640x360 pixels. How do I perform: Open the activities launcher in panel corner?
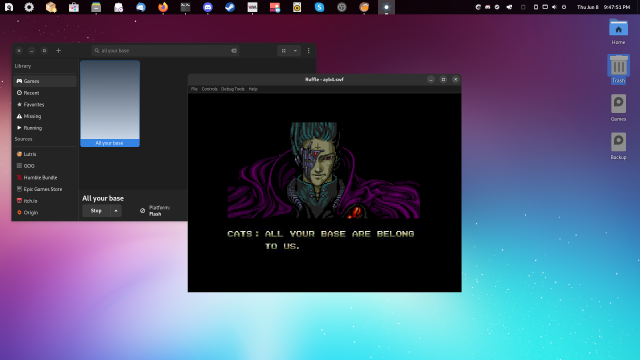point(9,7)
